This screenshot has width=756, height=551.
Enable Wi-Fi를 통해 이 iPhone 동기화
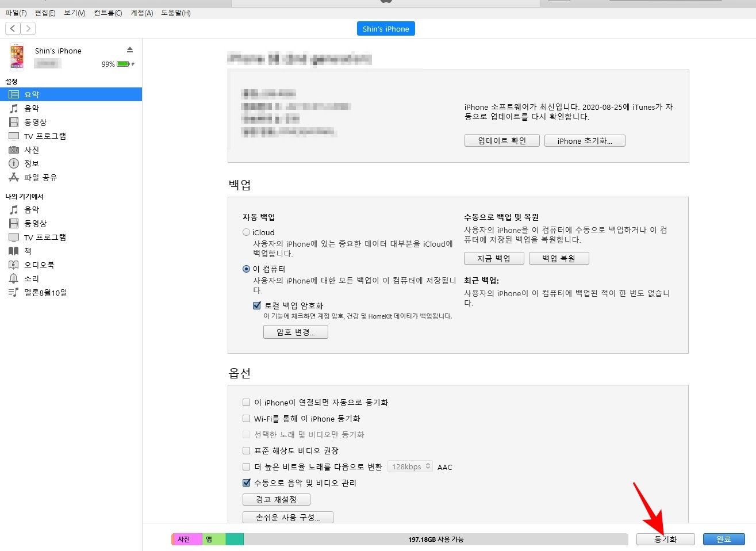(x=246, y=419)
